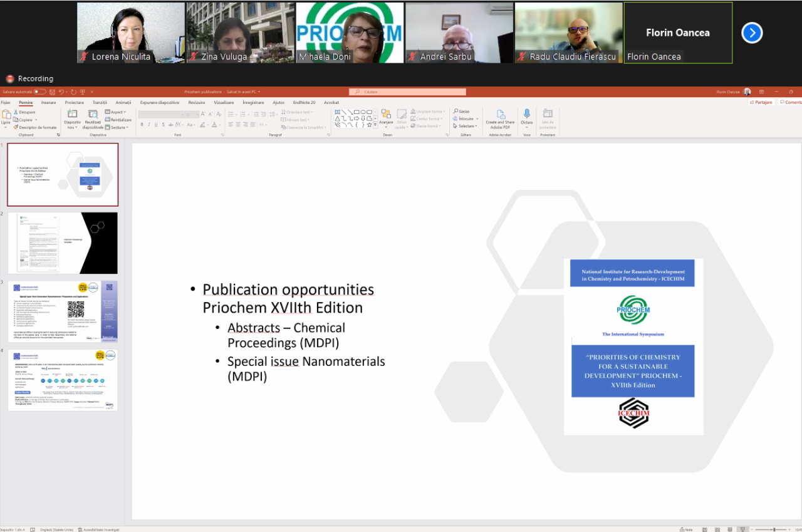Image resolution: width=802 pixels, height=532 pixels.
Task: Open the Selectare dropdown
Action: [466, 126]
